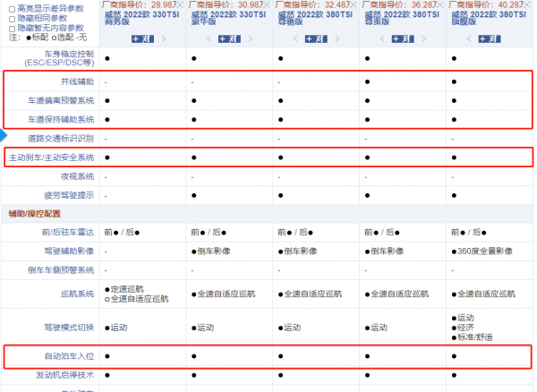Select 全速自适应巡航 cell in 旗舰版 column
The width and height of the screenshot is (537, 392).
click(x=483, y=294)
